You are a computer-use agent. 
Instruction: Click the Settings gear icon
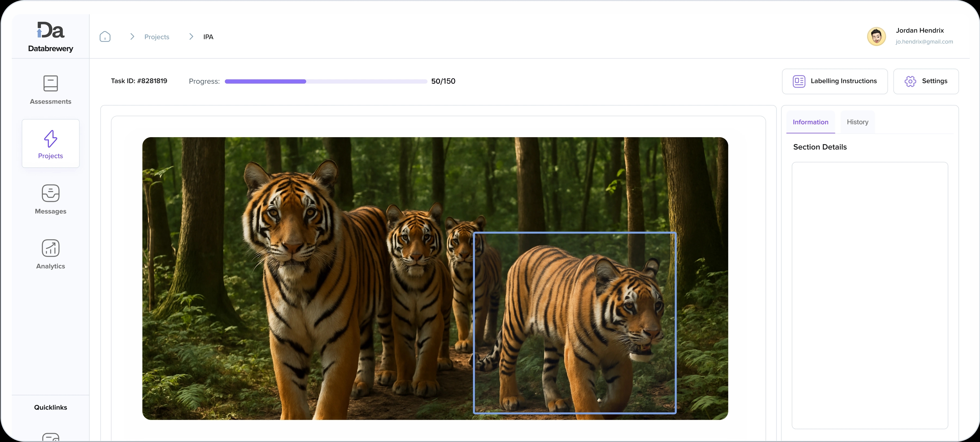[910, 81]
